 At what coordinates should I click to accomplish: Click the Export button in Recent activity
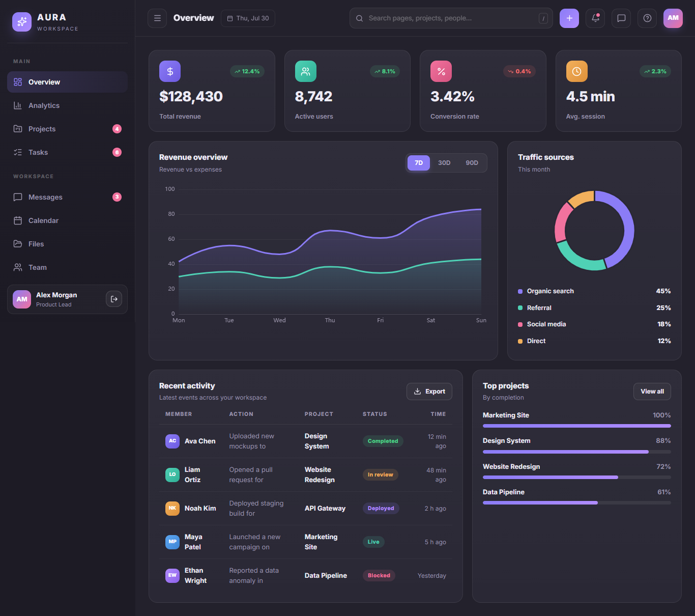point(429,391)
